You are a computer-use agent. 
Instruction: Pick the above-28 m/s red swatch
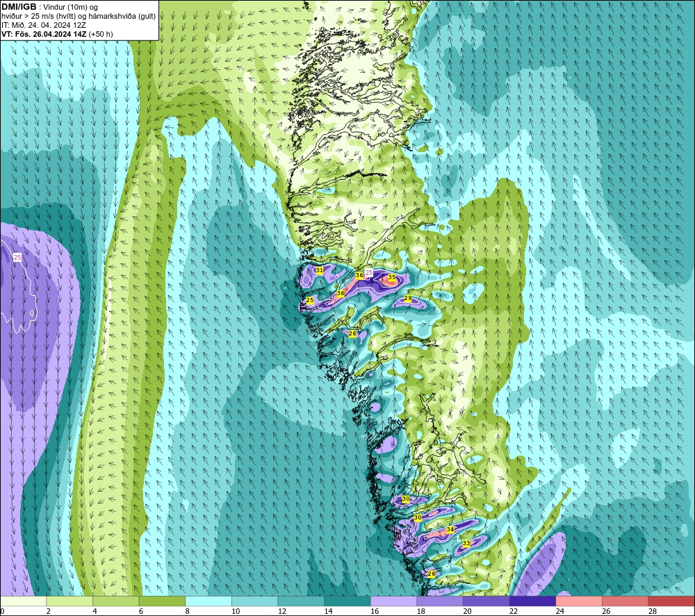pyautogui.click(x=671, y=601)
